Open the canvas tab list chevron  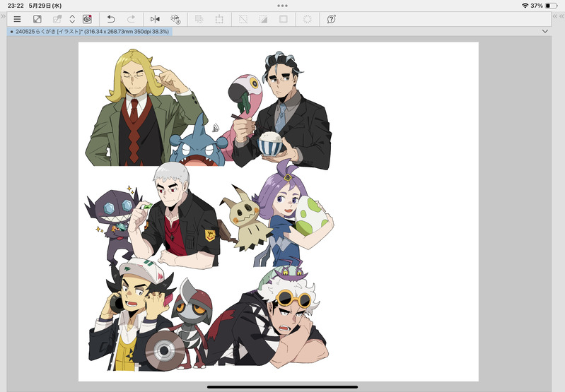point(544,32)
